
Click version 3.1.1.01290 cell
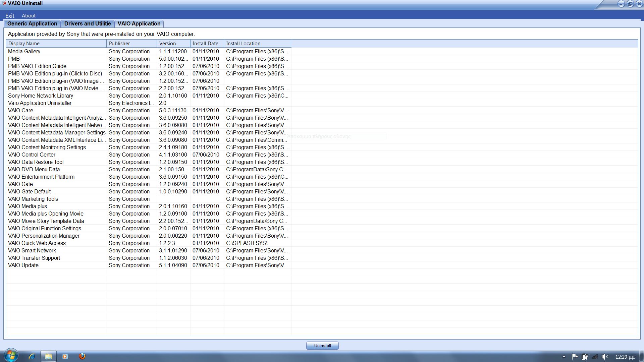click(173, 250)
